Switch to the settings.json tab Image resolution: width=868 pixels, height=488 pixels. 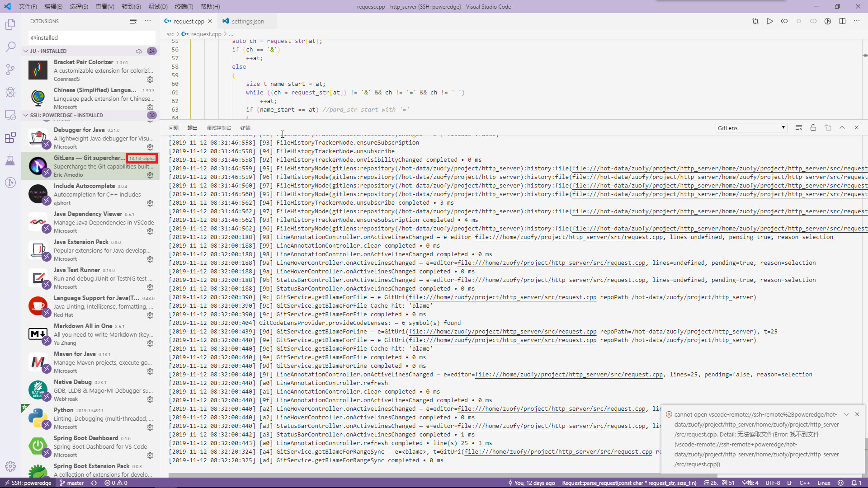pos(247,21)
